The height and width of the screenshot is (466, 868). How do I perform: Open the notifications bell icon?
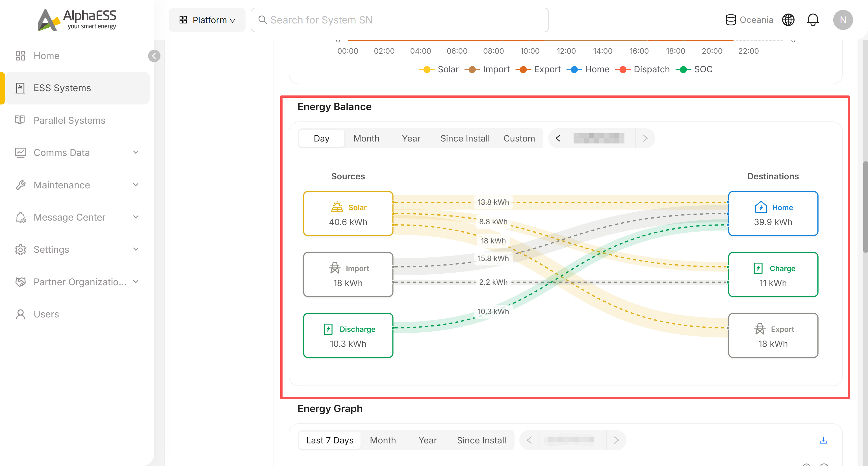(x=813, y=20)
